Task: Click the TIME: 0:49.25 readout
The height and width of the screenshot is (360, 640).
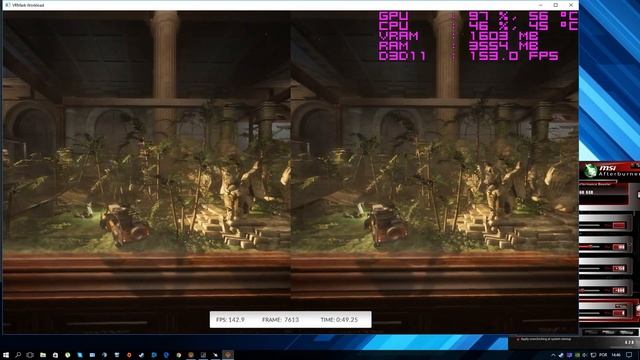Action: coord(339,320)
